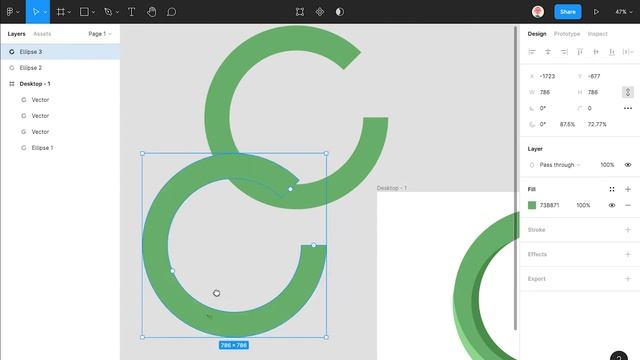Select the Move tool
The width and height of the screenshot is (640, 360).
[x=36, y=12]
